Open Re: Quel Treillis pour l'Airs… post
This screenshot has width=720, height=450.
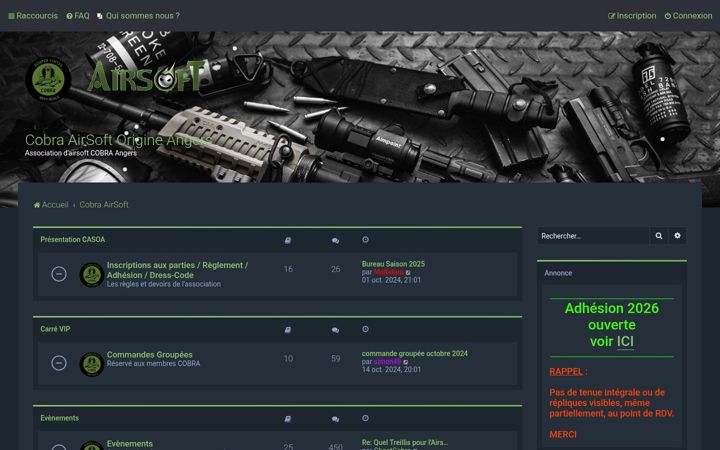click(x=405, y=443)
